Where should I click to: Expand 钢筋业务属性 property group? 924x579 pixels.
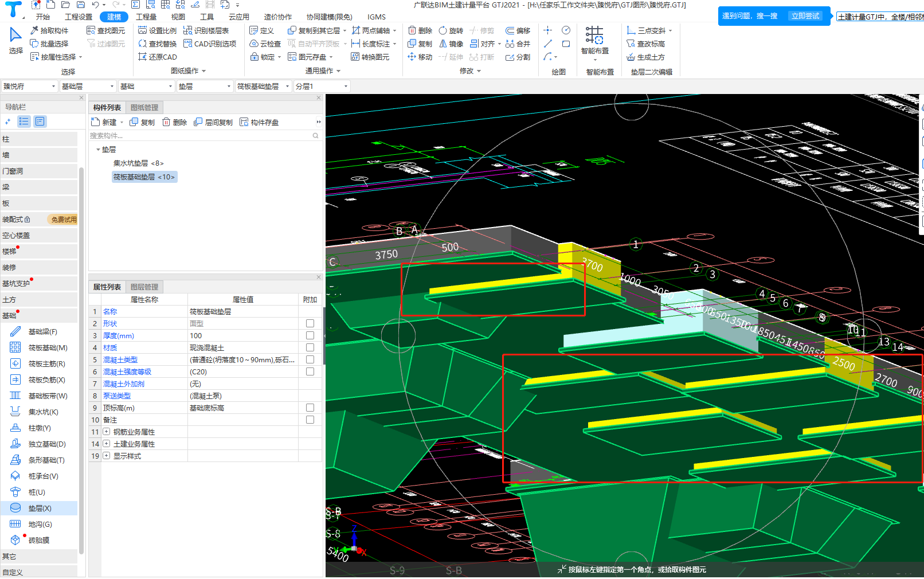107,432
